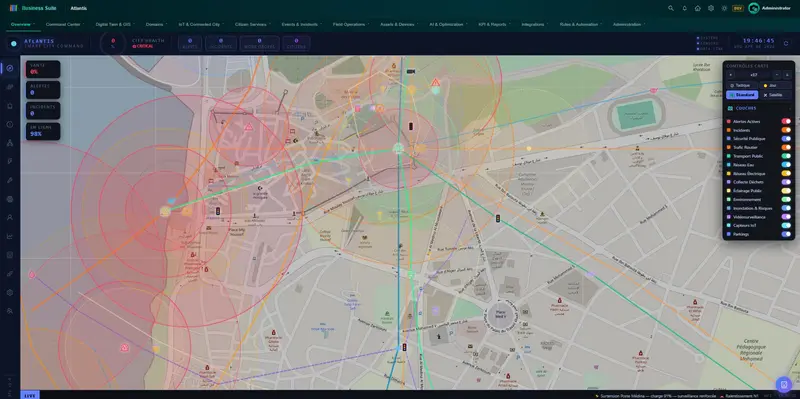Open the network hierarchy icon in left sidebar
Viewport: 800px width, 399px height.
(10, 143)
